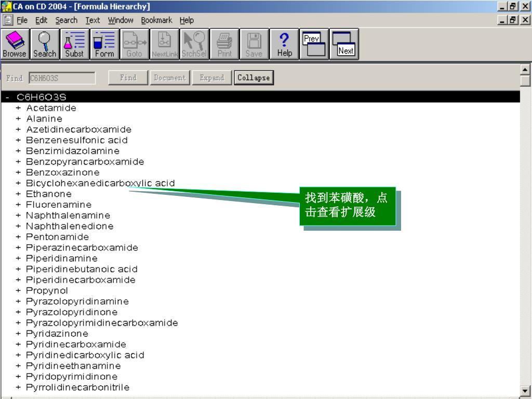Expand the Naphthalenamine entry
The height and width of the screenshot is (399, 532).
point(18,216)
